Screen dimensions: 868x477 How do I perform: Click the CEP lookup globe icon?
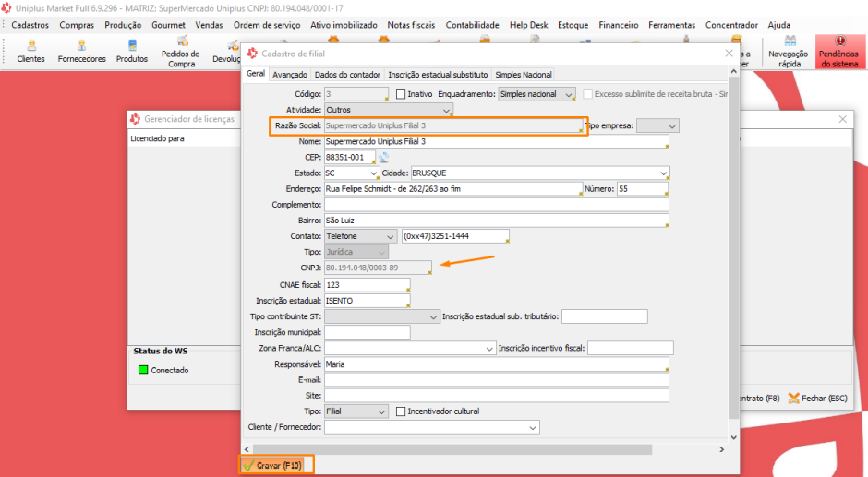pyautogui.click(x=383, y=157)
